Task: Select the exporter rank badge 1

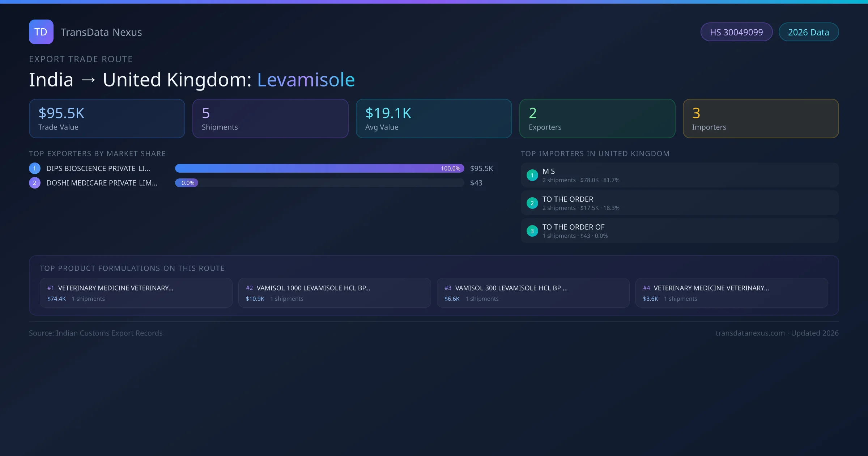Action: pos(34,168)
